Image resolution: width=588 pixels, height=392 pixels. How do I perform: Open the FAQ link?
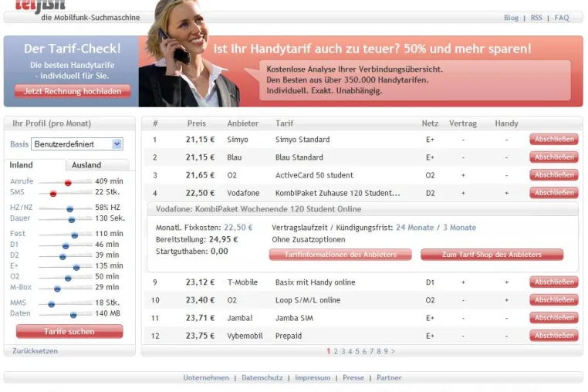[561, 18]
